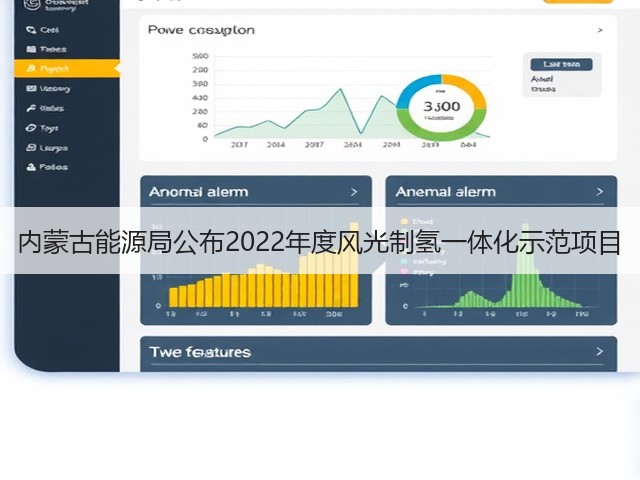The width and height of the screenshot is (640, 480).
Task: Open the tag icon sidebar item
Action: (42, 128)
